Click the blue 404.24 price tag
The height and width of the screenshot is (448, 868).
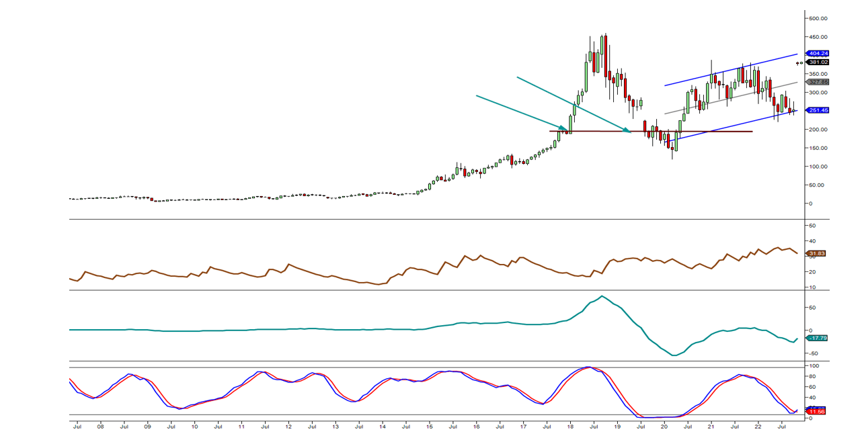tap(818, 53)
